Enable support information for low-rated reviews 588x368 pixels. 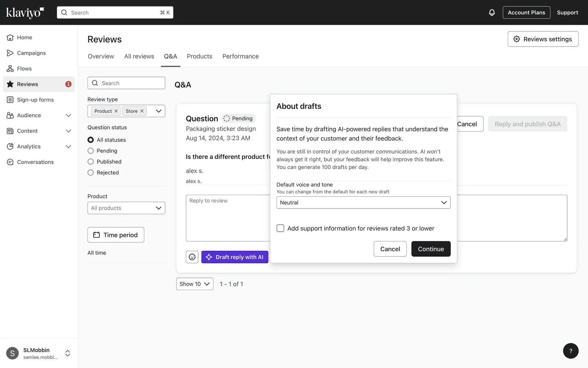pyautogui.click(x=280, y=228)
